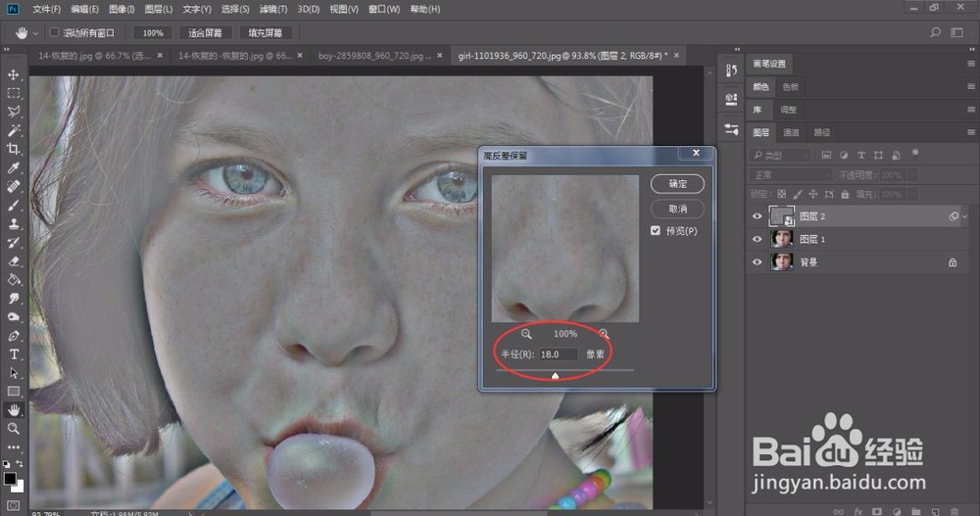Open the layer blend mode dropdown 正常
Screen dimensions: 980x516
[791, 175]
